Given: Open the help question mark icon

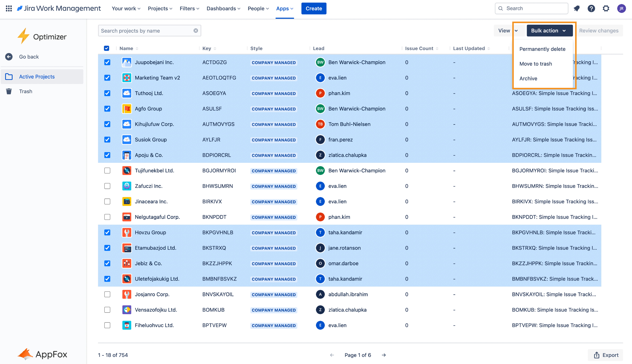Looking at the screenshot, I should pos(591,9).
